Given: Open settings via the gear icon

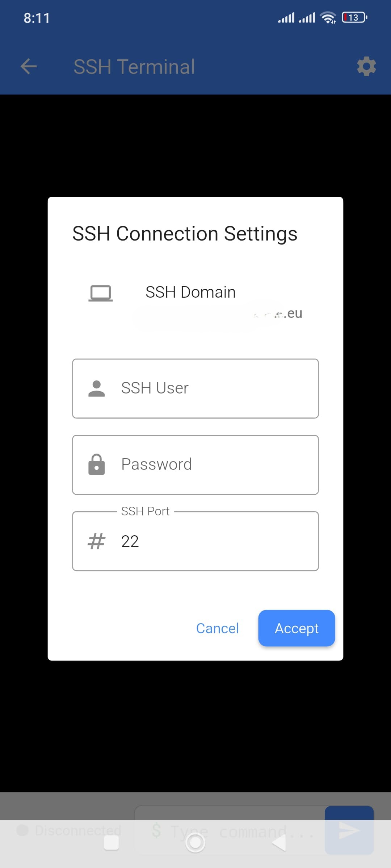Looking at the screenshot, I should point(366,67).
